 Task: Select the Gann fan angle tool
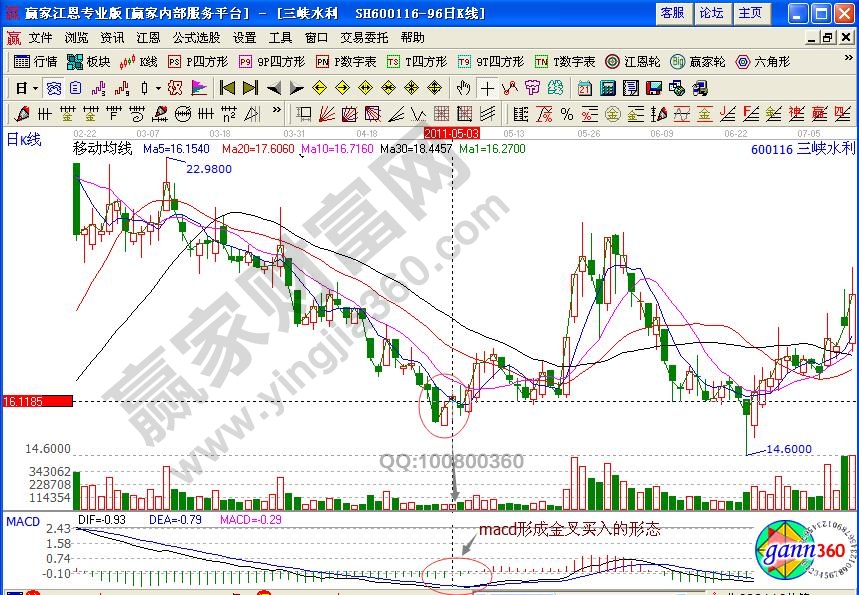coord(327,114)
